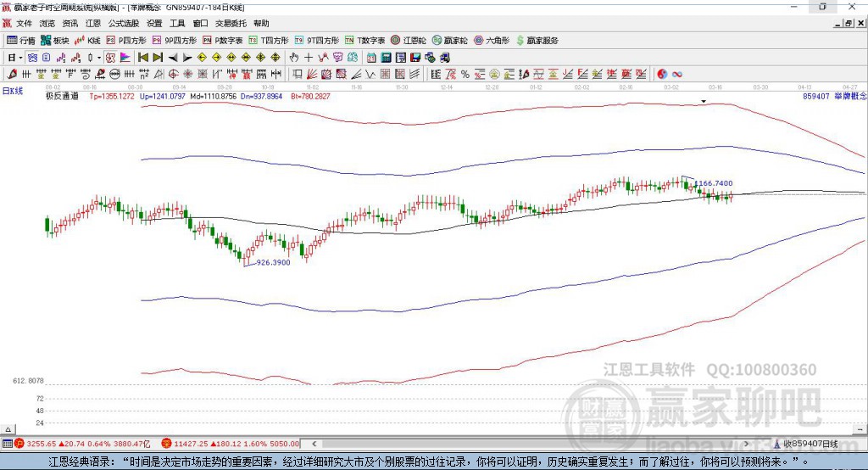Click the 1166.7400 high price label
This screenshot has width=868, height=470.
click(714, 183)
